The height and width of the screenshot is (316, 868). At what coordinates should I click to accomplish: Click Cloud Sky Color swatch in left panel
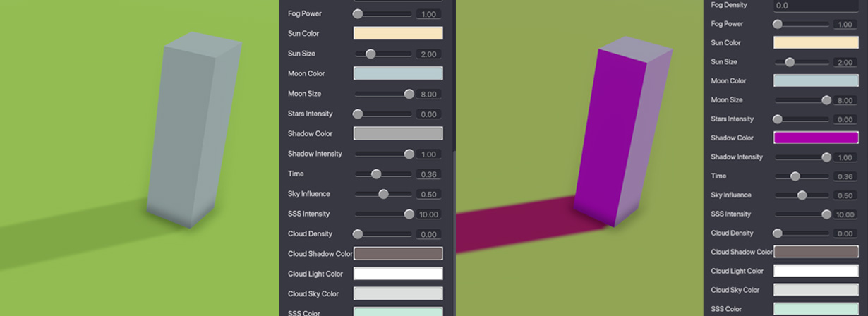(x=398, y=293)
